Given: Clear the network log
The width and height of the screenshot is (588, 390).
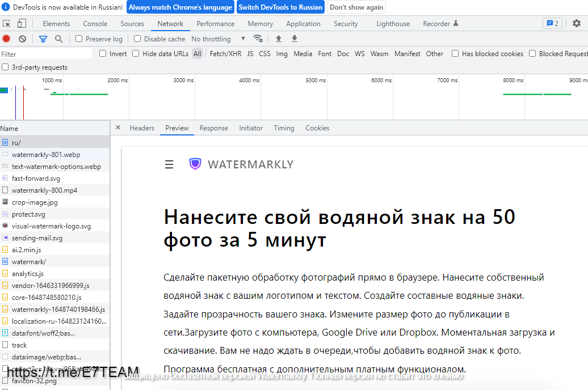Looking at the screenshot, I should click(22, 39).
